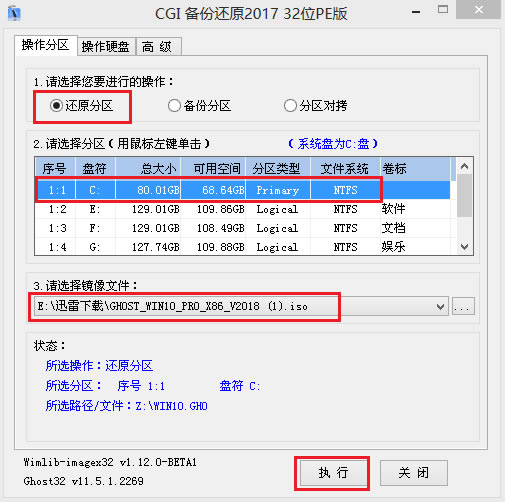The height and width of the screenshot is (502, 505).
Task: Select partition row 1:4 G:
Action: click(x=243, y=247)
